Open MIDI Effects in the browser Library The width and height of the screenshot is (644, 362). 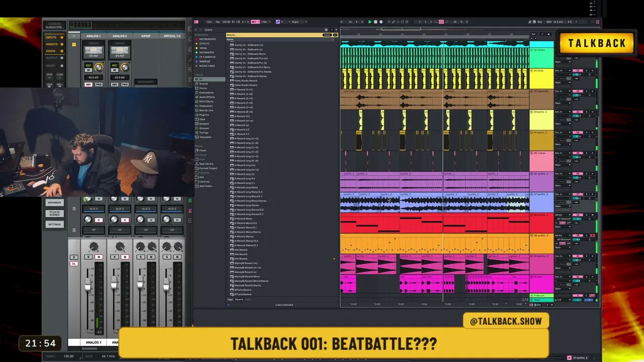pyautogui.click(x=206, y=102)
